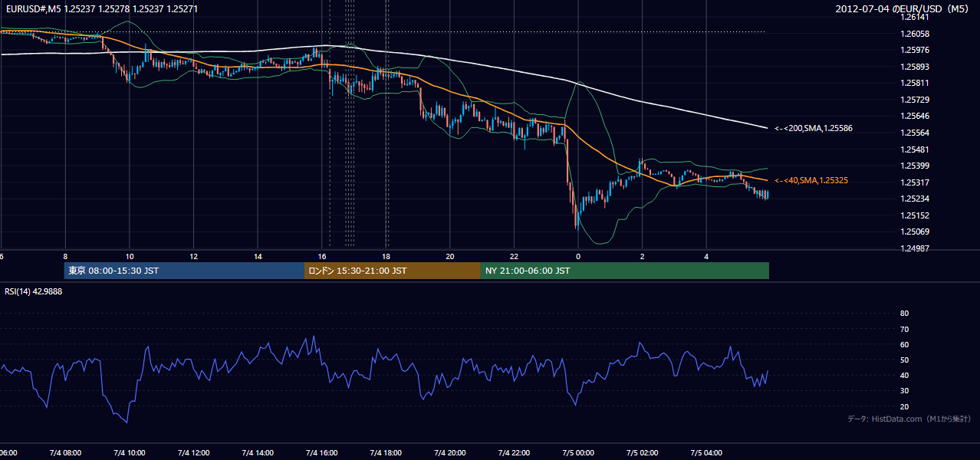This screenshot has height=460, width=980.
Task: Click the 7/4 18:00 time label
Action: (386, 453)
